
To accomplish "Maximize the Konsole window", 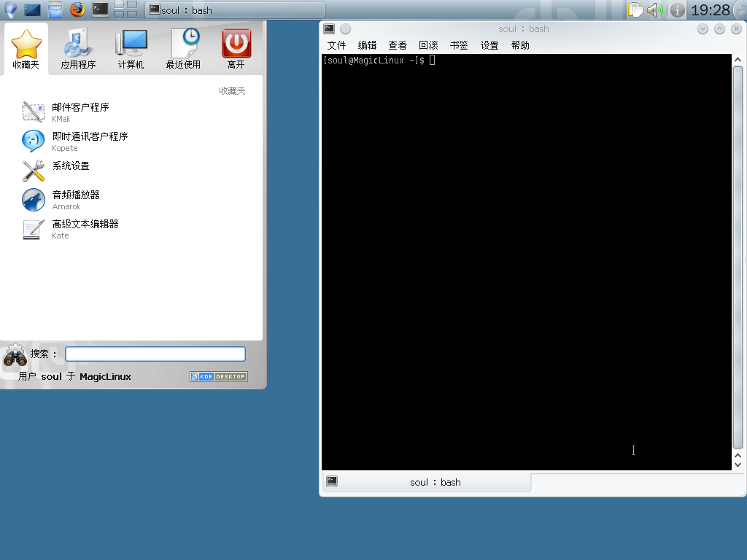I will click(x=719, y=29).
